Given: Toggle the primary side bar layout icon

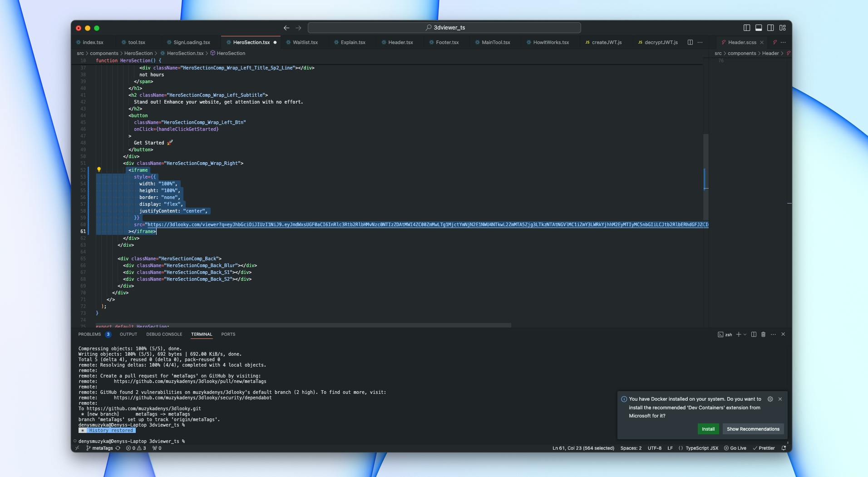Looking at the screenshot, I should click(747, 28).
